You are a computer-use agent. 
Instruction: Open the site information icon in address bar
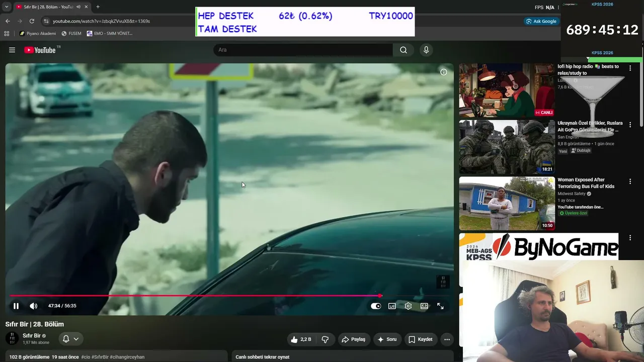click(46, 21)
